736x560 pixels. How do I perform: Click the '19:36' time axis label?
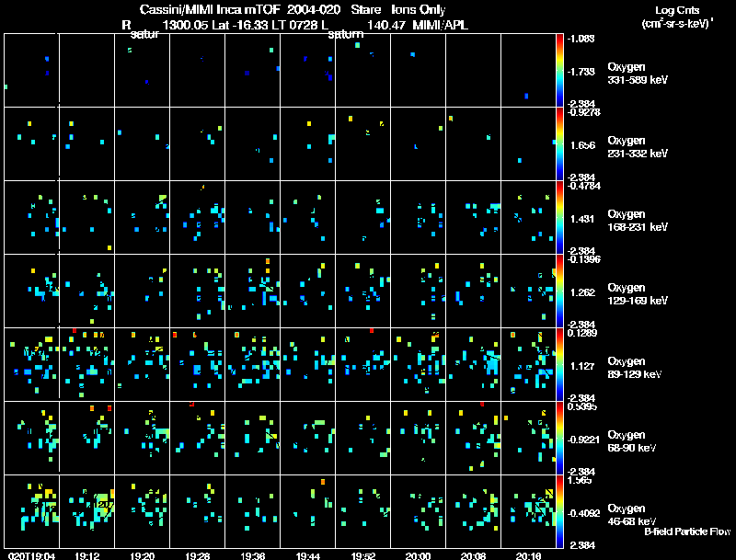[252, 556]
